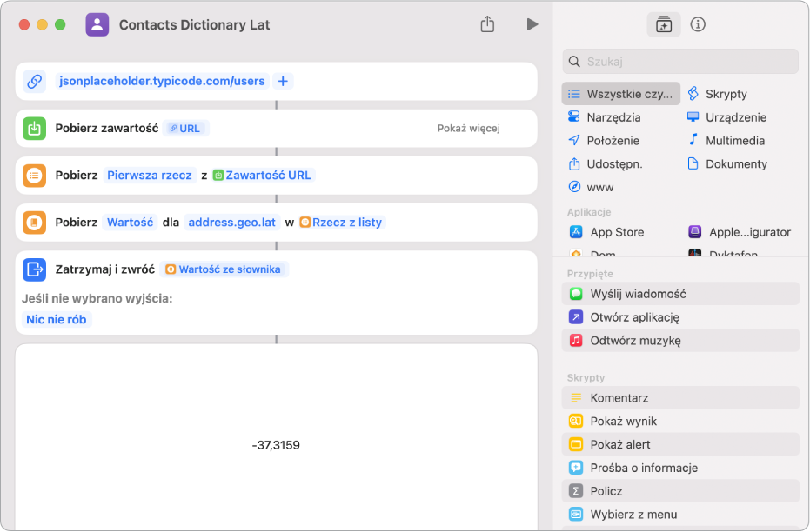Select the Skrypty category

click(726, 94)
